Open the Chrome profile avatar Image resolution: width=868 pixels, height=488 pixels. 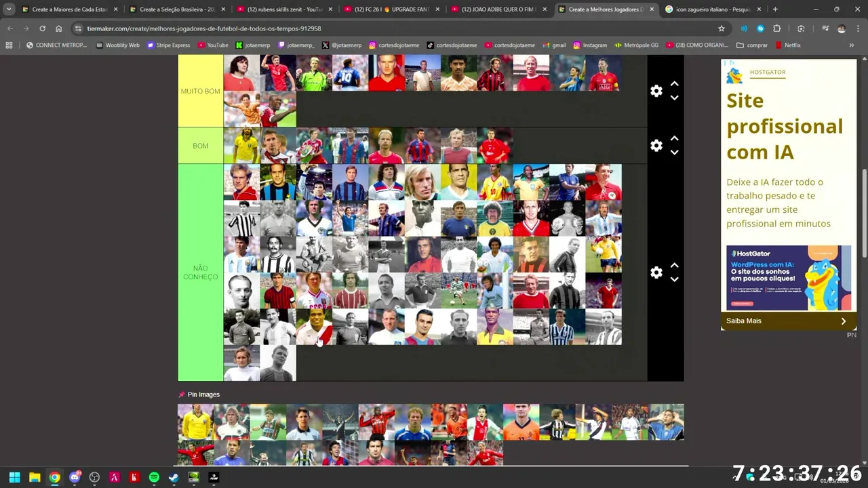[842, 28]
